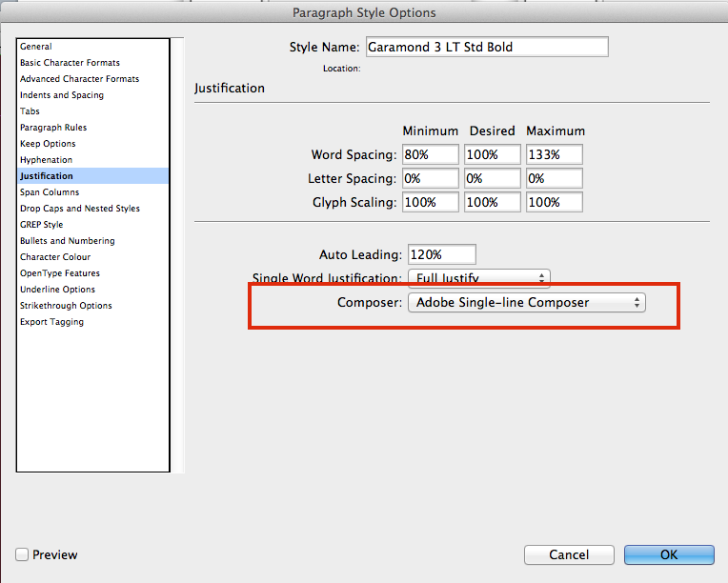This screenshot has width=728, height=583.
Task: Edit Glyph Scaling minimum field
Action: [431, 202]
